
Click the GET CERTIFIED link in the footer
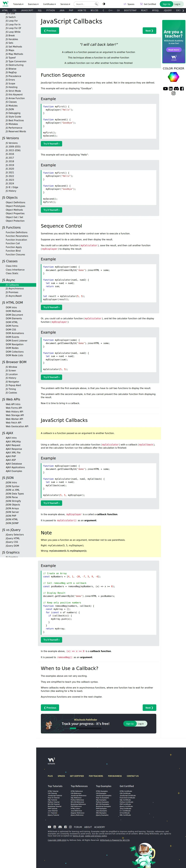tap(77, 776)
